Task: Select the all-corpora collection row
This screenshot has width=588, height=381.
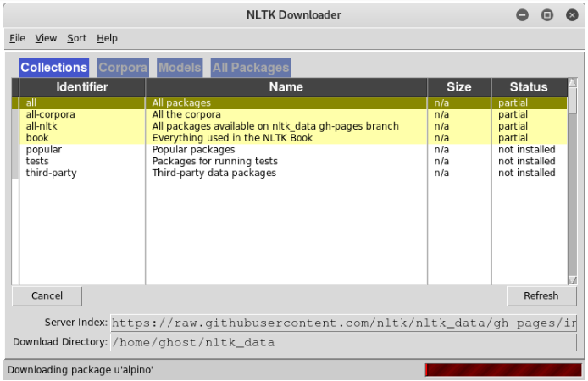Action: (x=290, y=114)
